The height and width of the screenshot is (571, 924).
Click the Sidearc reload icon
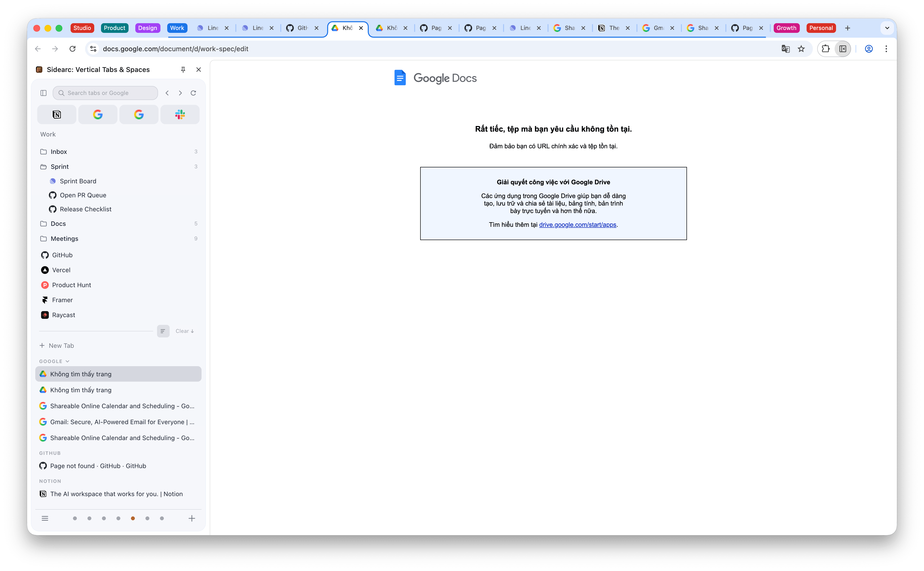[x=193, y=93]
